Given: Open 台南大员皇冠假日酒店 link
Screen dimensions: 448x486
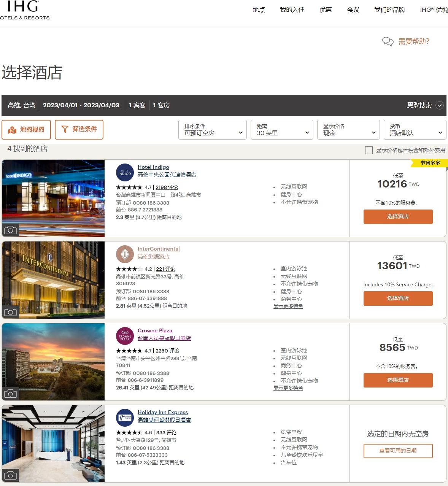Looking at the screenshot, I should (x=164, y=338).
